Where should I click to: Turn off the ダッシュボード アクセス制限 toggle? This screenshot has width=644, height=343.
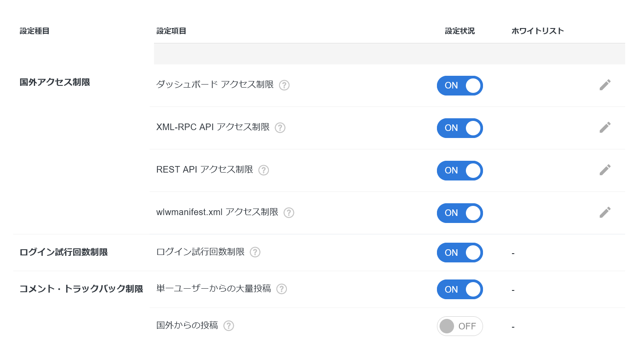point(460,85)
